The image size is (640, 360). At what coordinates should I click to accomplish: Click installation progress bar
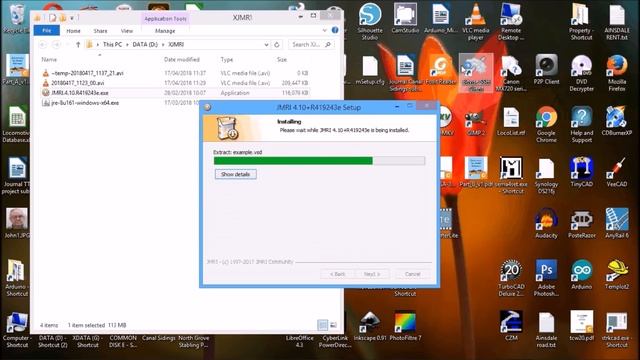(x=319, y=160)
